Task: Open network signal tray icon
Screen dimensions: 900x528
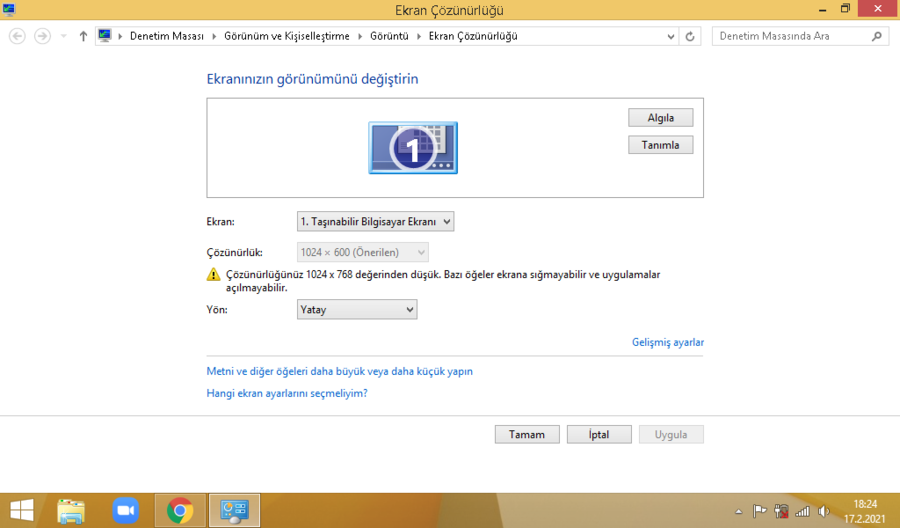Action: pos(802,511)
